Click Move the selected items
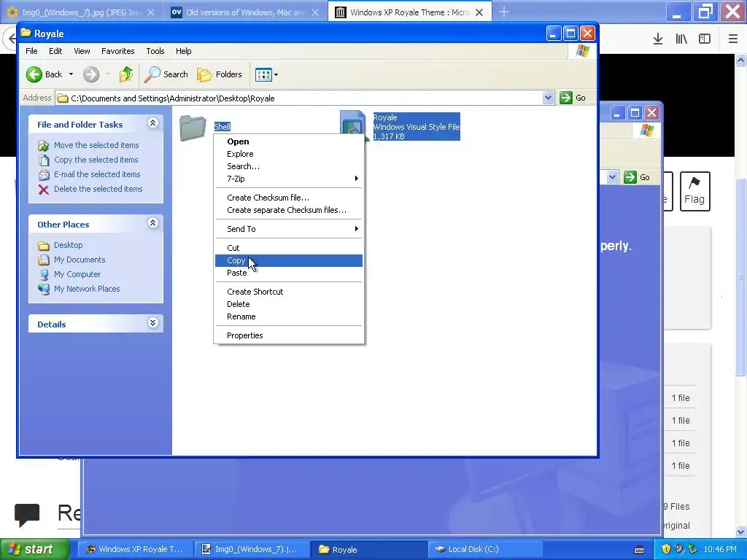747x560 pixels. coord(96,145)
